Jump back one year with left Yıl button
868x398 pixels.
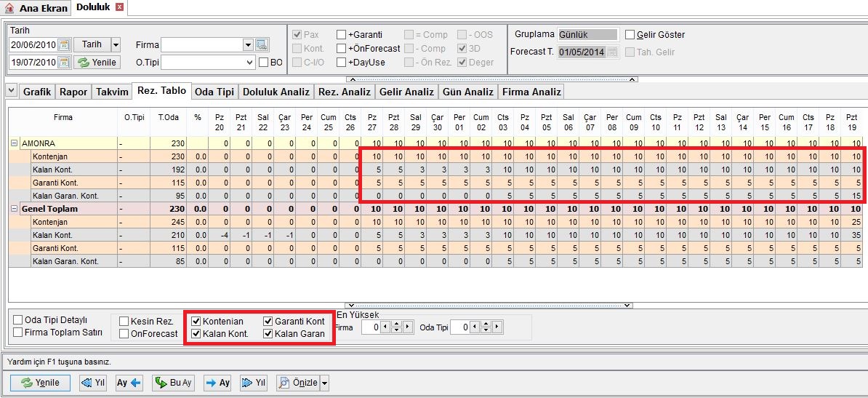pos(93,383)
